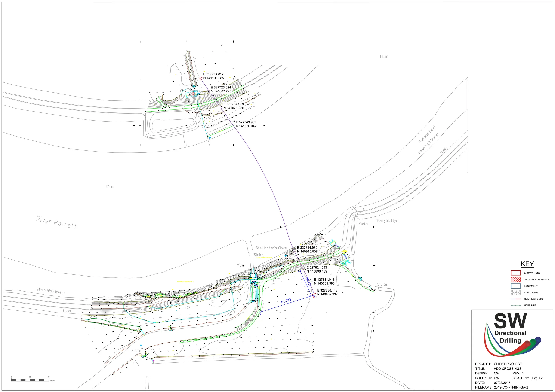
Task: Click the blue 61.073 dimension text
Action: [286, 301]
